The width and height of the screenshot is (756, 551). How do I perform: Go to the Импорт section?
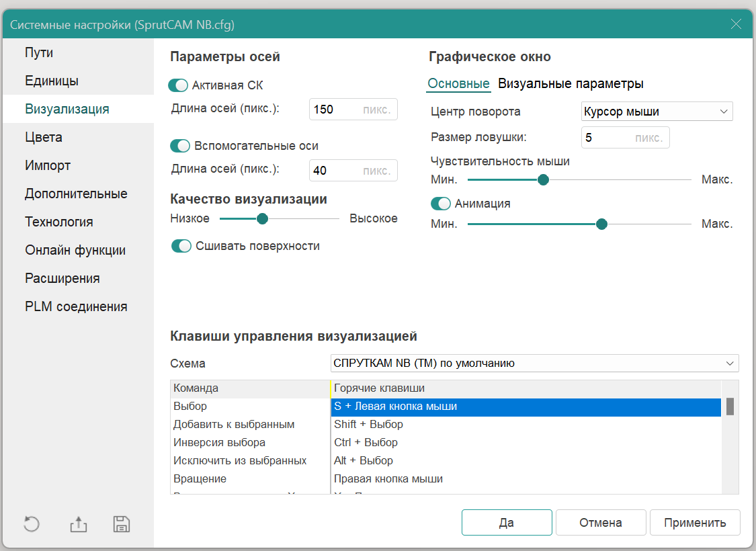pyautogui.click(x=48, y=165)
